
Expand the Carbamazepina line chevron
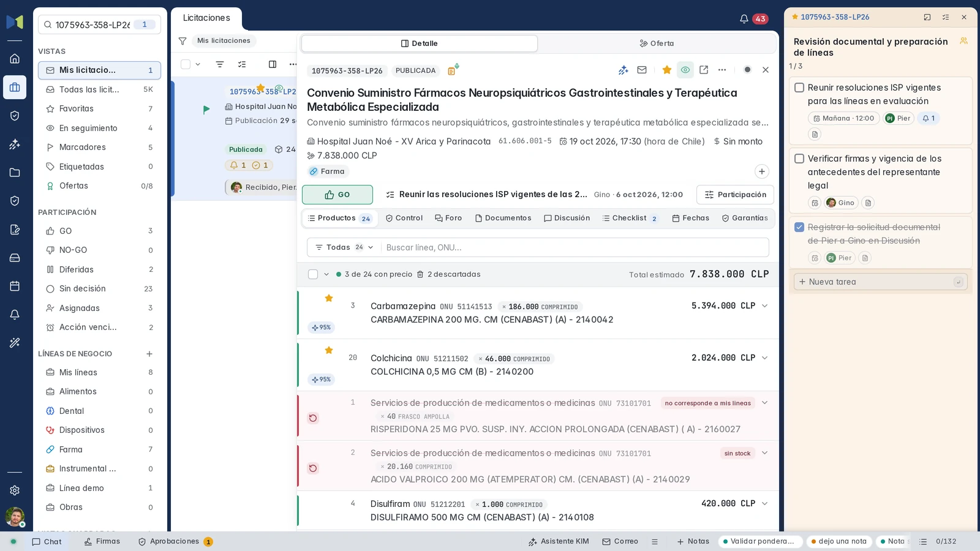coord(764,306)
